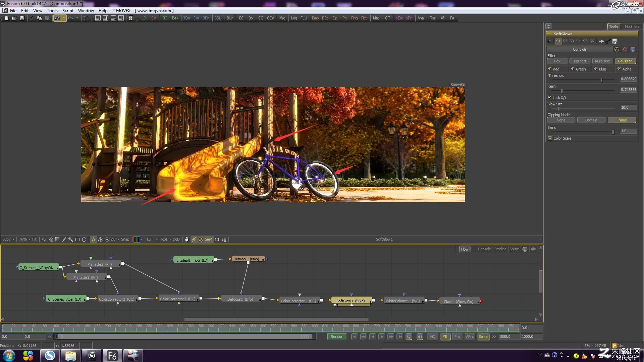The width and height of the screenshot is (644, 362).
Task: Select the CC color corrector tool
Action: 261,18
